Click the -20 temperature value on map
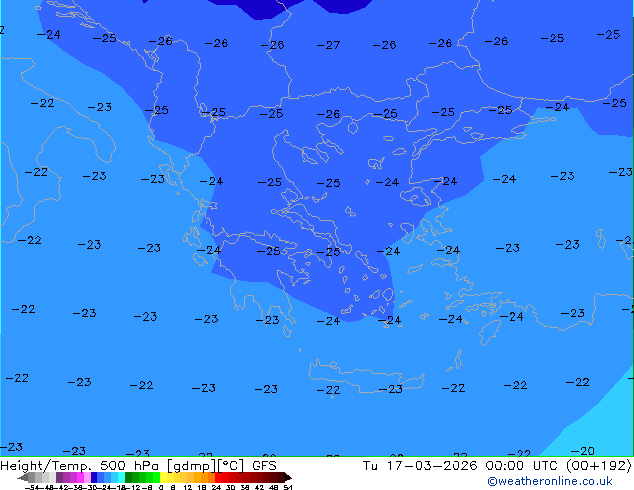 (582, 450)
